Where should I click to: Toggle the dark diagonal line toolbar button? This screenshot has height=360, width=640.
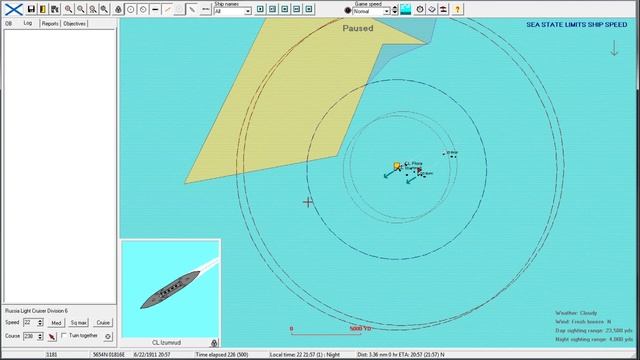pos(192,9)
